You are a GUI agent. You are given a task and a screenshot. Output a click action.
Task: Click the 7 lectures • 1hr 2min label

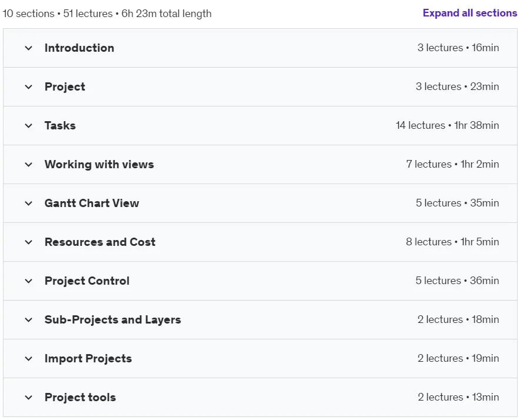[453, 164]
